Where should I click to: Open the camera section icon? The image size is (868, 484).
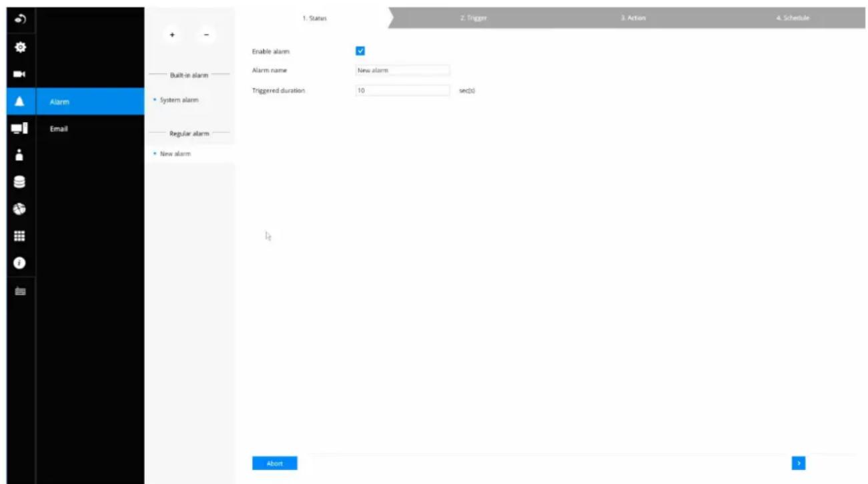pos(20,74)
